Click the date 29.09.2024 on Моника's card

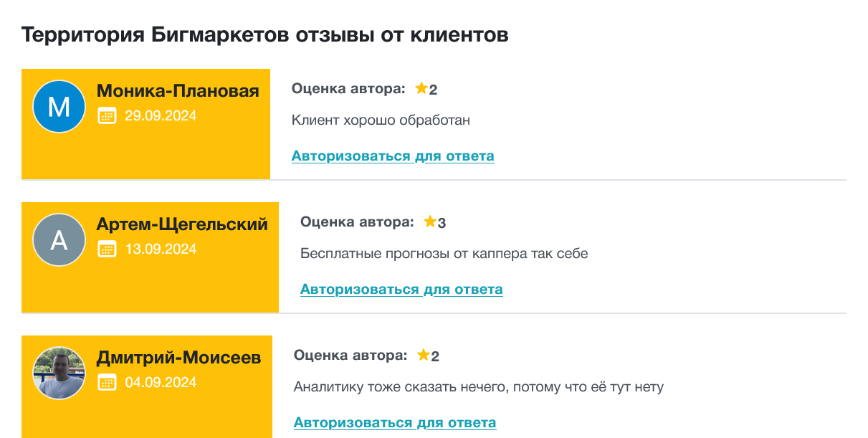click(161, 115)
